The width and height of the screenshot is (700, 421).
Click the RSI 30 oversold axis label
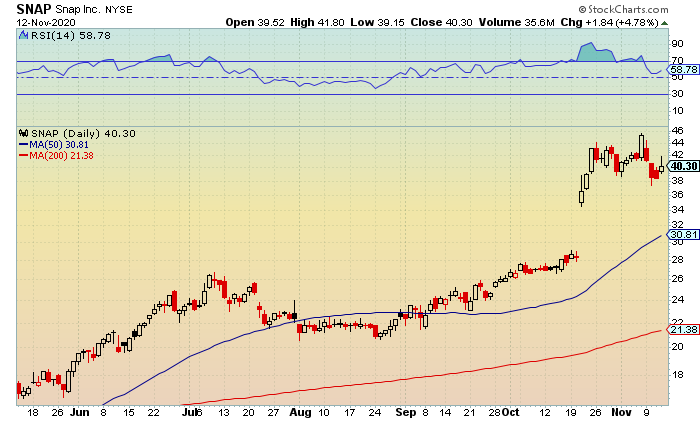(x=677, y=94)
